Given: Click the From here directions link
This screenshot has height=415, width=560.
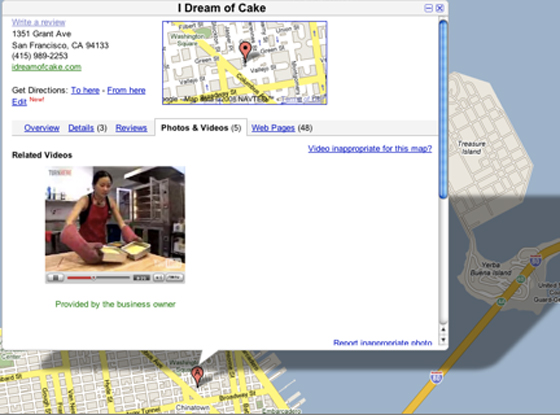Looking at the screenshot, I should [126, 90].
